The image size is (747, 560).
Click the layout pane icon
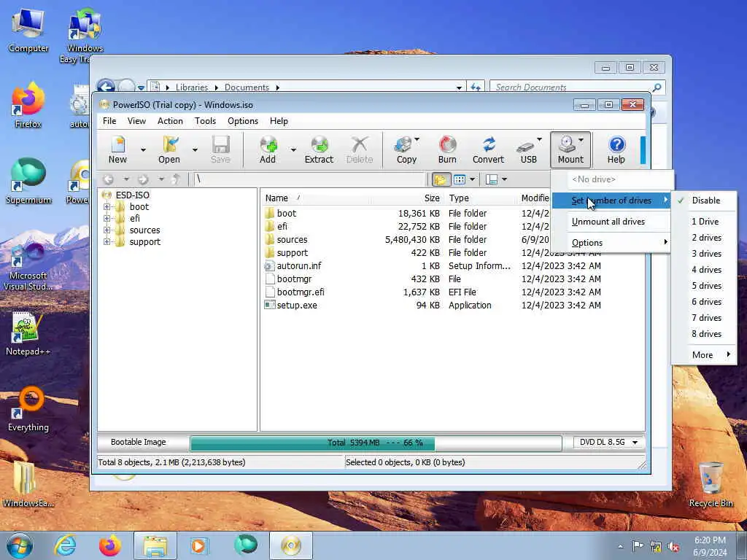[492, 179]
